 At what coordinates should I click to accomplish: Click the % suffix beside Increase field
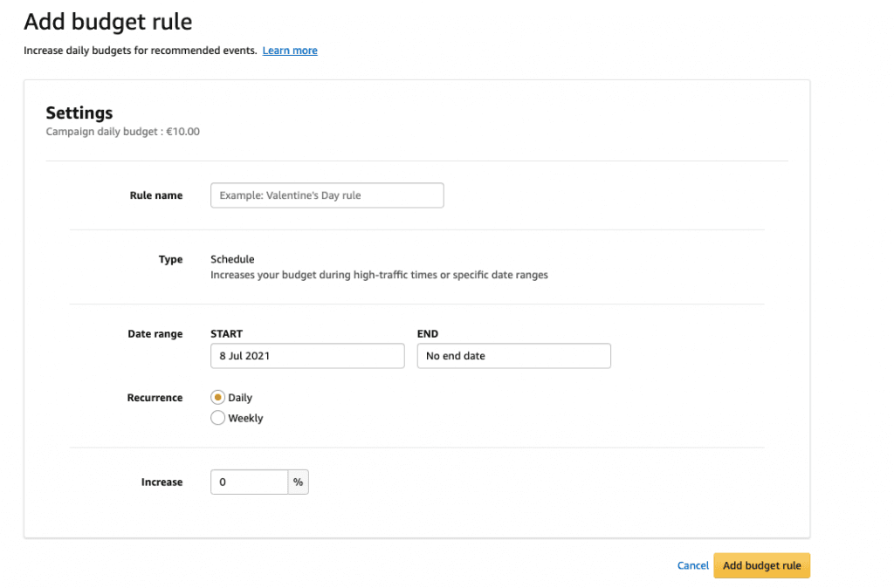tap(298, 482)
